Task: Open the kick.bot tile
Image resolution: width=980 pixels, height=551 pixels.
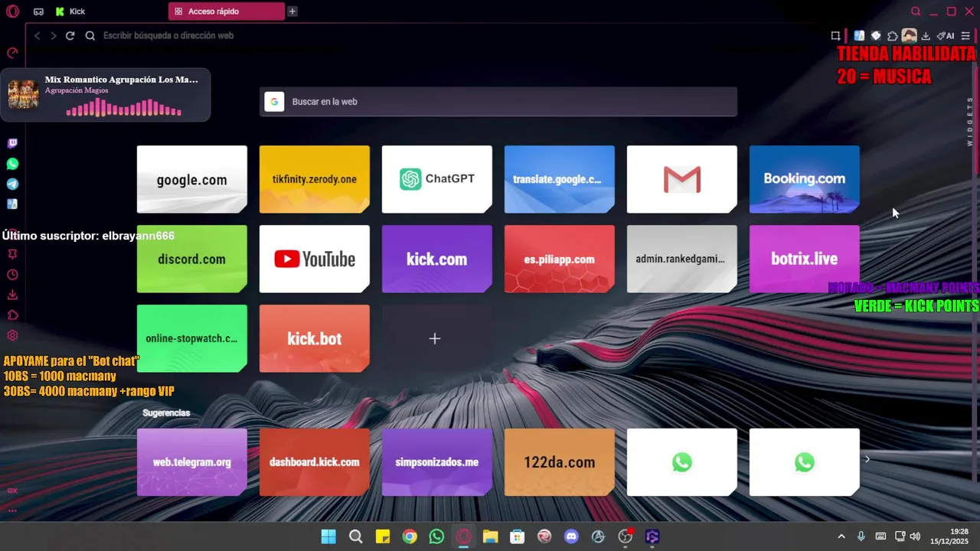Action: point(315,338)
